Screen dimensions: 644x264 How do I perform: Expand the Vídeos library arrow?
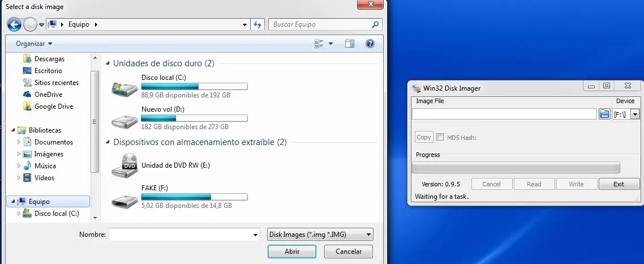pos(19,178)
